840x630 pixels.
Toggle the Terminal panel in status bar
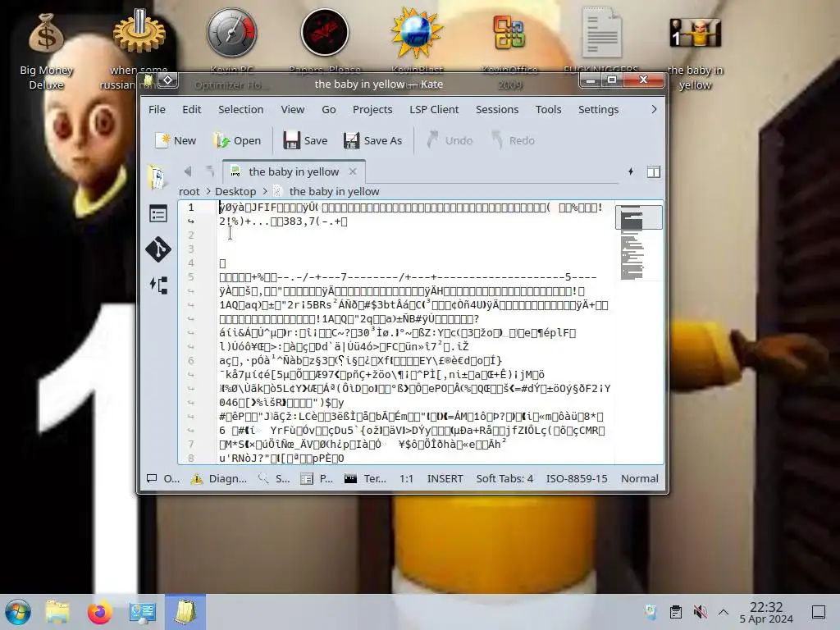pyautogui.click(x=365, y=478)
